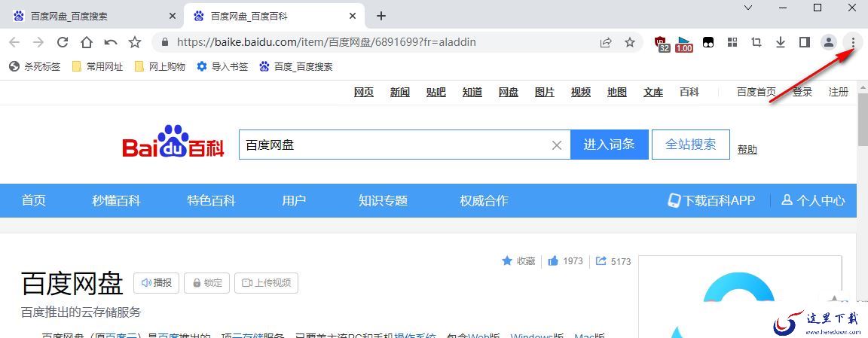Toggle the browser side panel
Image resolution: width=868 pixels, height=338 pixels.
[x=805, y=42]
